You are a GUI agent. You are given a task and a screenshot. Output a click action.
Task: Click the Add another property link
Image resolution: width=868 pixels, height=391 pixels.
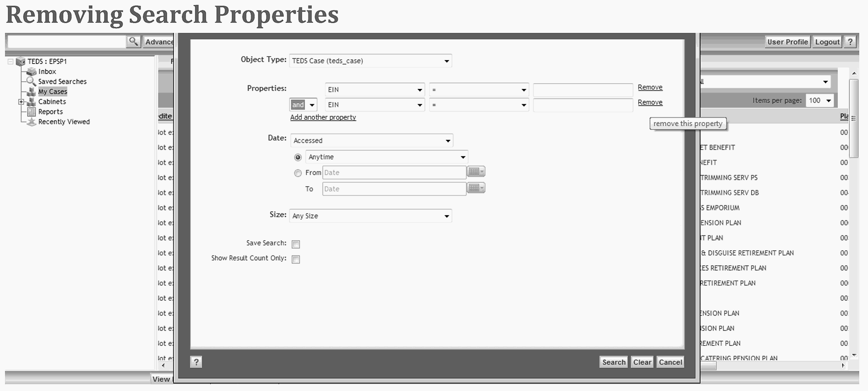[323, 117]
